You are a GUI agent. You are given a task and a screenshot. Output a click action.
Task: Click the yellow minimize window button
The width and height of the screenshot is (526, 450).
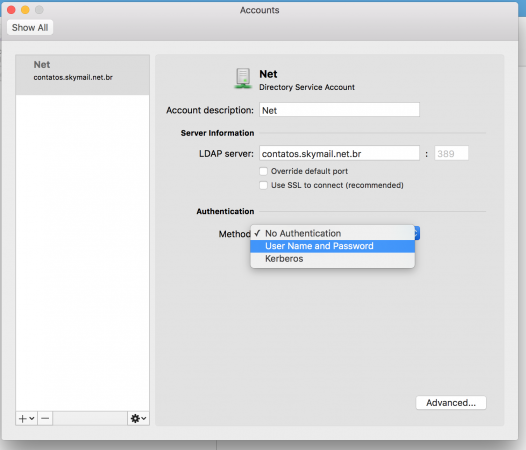[25, 10]
